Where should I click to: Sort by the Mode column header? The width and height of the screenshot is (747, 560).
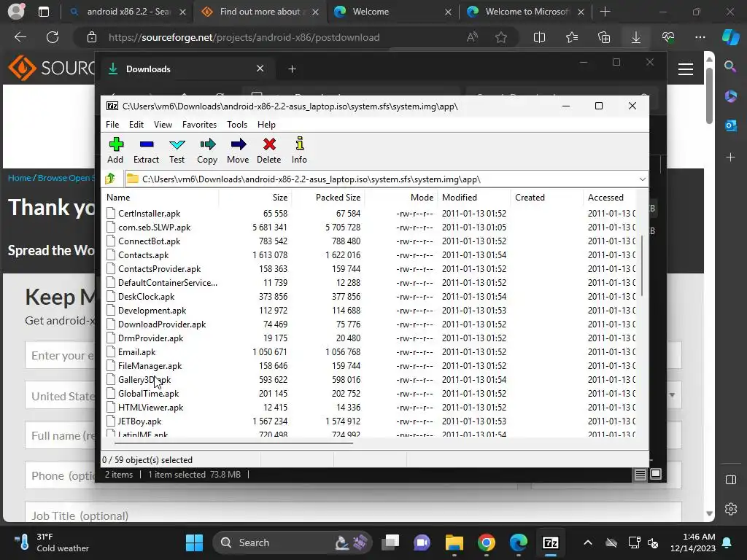400,197
